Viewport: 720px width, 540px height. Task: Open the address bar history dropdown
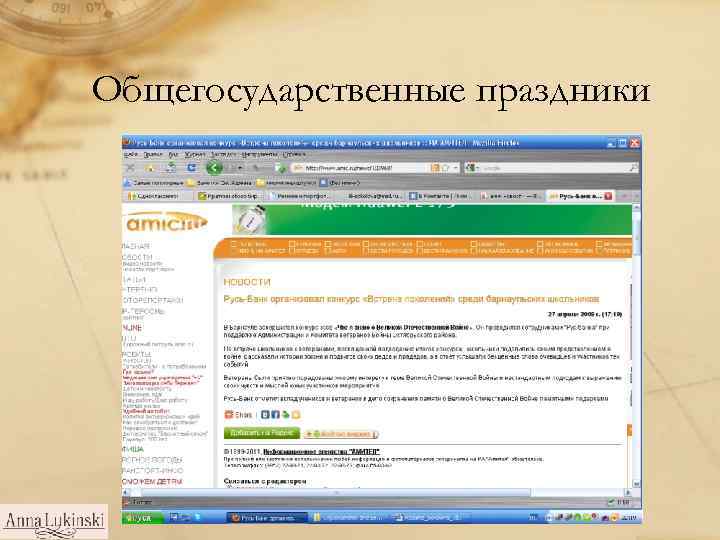point(456,168)
